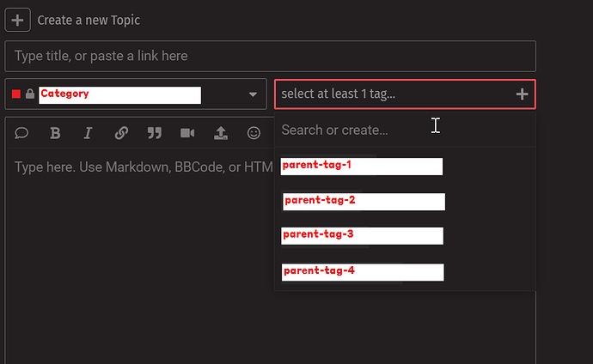The height and width of the screenshot is (364, 593).
Task: Open the emoji picker smiley icon
Action: pos(254,133)
